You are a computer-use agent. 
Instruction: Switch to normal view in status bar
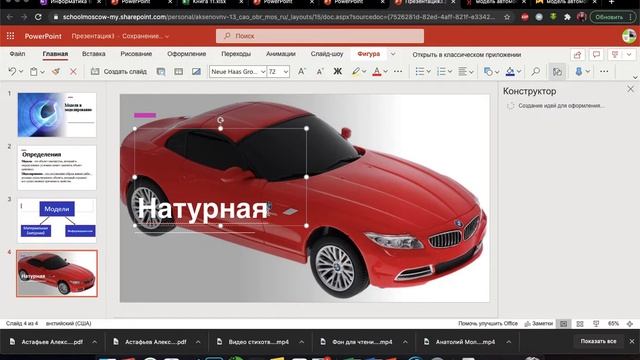[x=564, y=324]
